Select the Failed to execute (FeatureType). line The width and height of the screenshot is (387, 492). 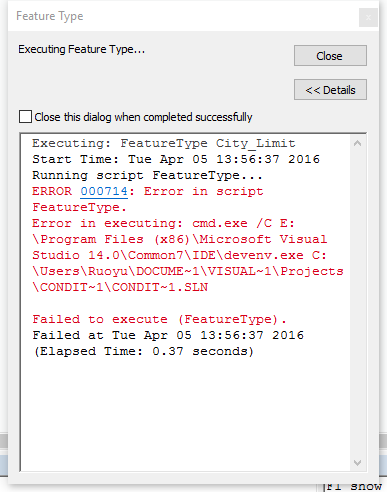159,319
